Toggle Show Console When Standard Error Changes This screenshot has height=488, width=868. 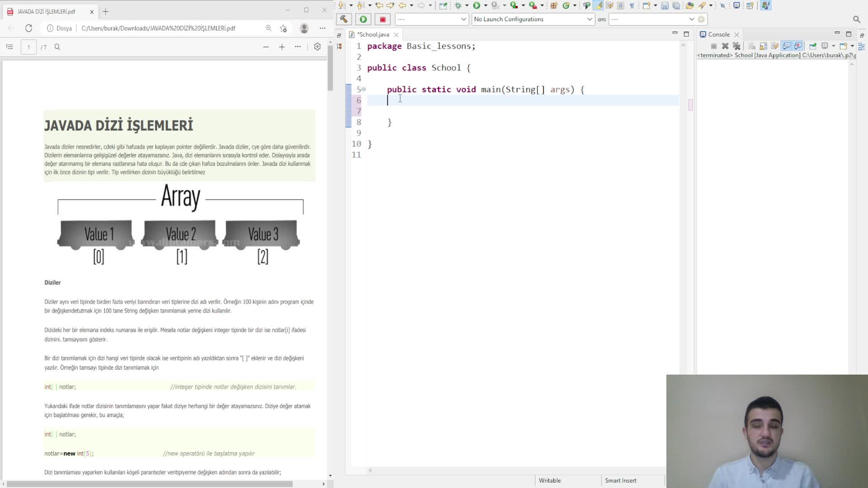(798, 46)
